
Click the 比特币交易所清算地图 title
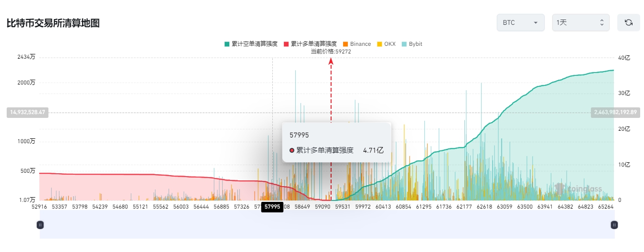[x=53, y=23]
